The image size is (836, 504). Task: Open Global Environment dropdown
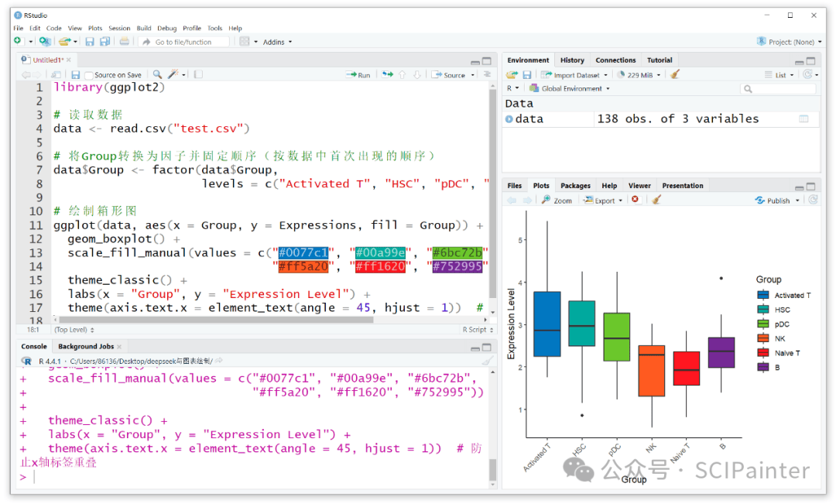pos(570,88)
